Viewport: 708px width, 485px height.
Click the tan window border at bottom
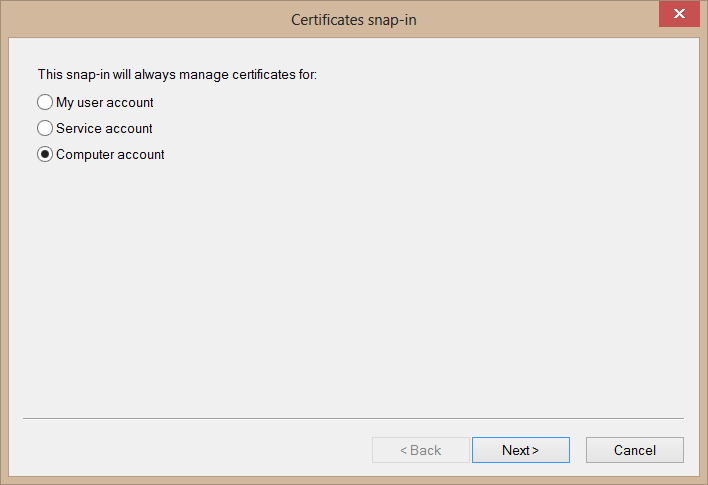point(353,480)
